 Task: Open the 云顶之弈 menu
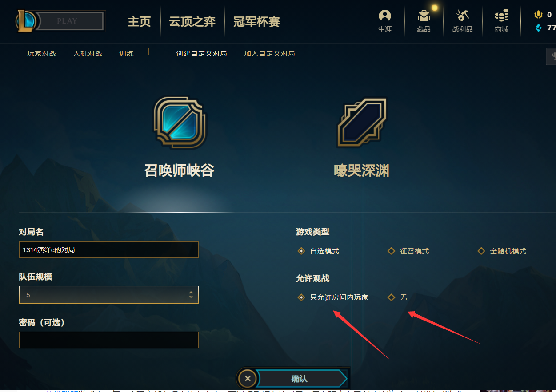click(x=192, y=22)
